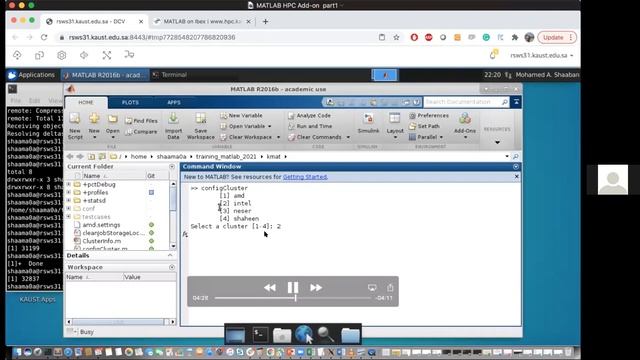Click the Workspace horizontal scrollbar
This screenshot has width=640, height=360.
[121, 322]
